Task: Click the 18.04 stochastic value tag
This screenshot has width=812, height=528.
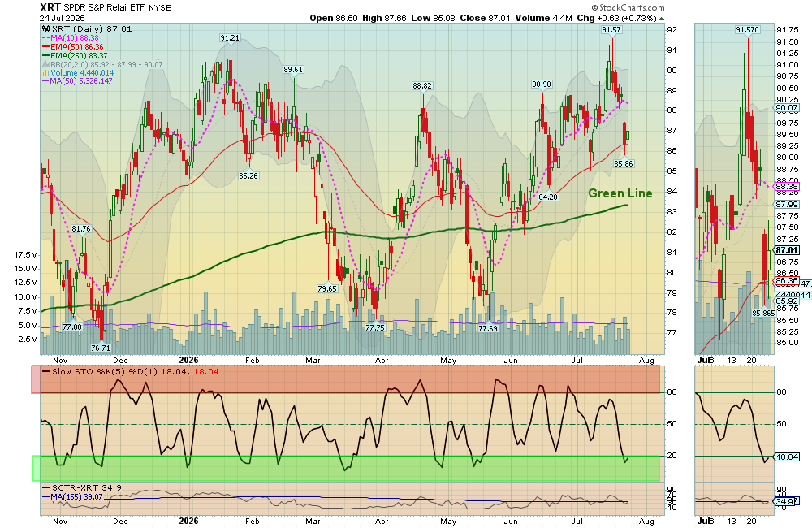Action: pos(787,457)
